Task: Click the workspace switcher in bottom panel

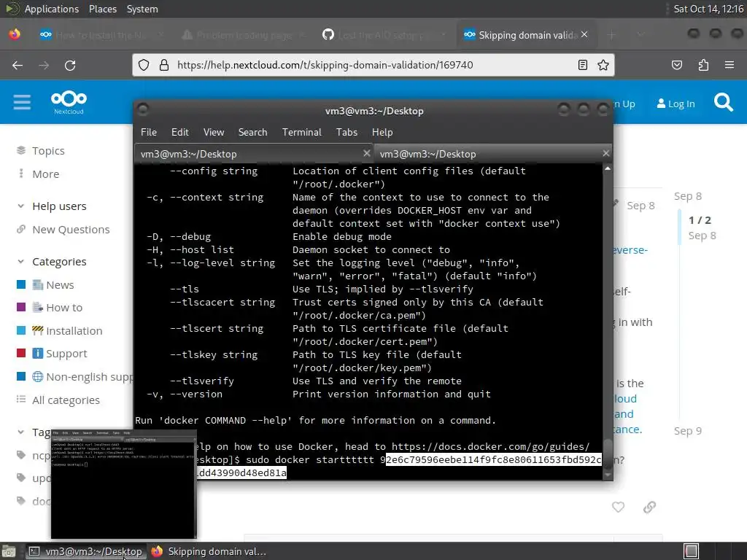Action: [691, 551]
